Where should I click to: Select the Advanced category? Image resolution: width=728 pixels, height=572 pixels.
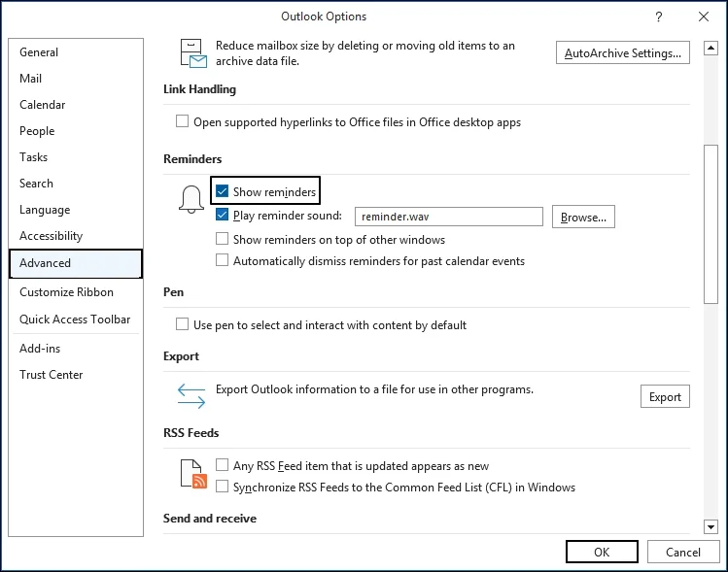click(x=76, y=263)
